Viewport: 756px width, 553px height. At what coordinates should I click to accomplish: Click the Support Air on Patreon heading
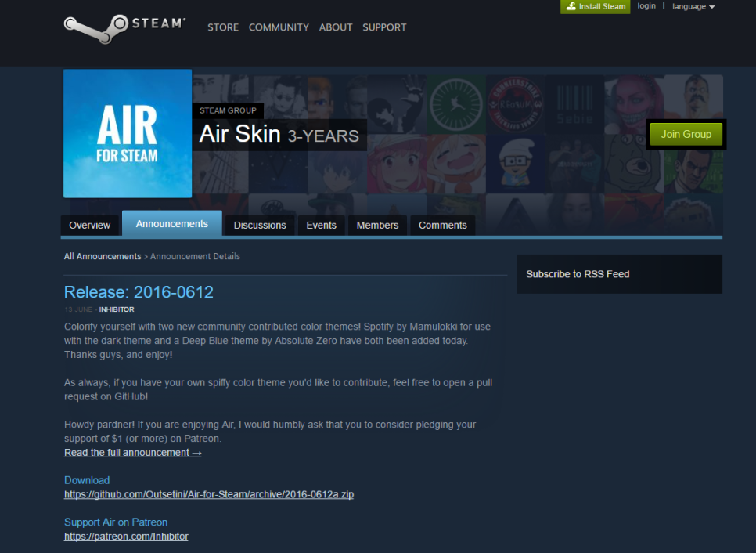116,522
